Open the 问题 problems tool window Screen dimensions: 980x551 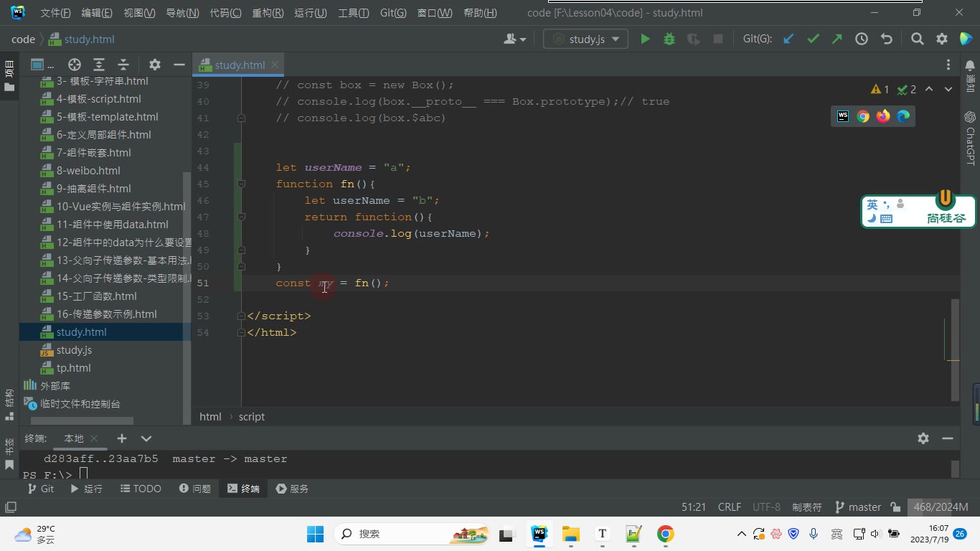(x=194, y=489)
